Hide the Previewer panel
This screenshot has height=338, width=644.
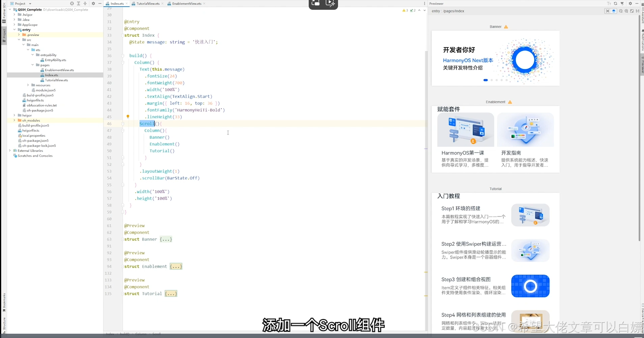click(637, 4)
